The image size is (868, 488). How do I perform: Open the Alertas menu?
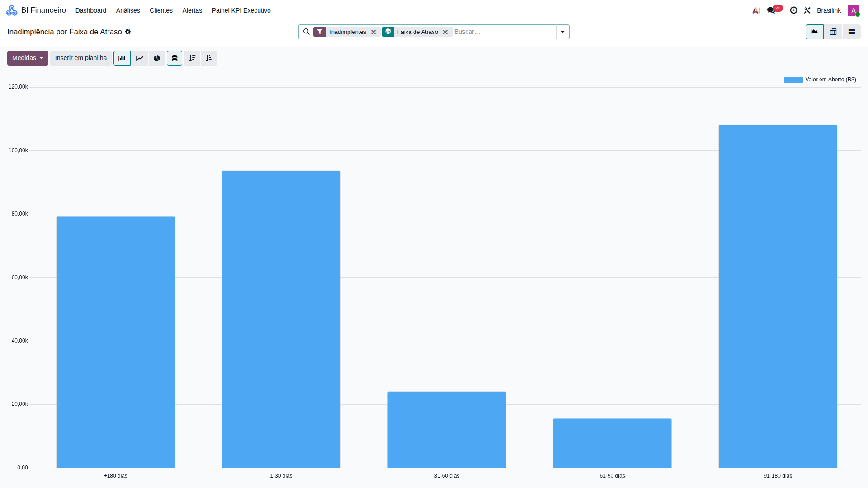192,10
